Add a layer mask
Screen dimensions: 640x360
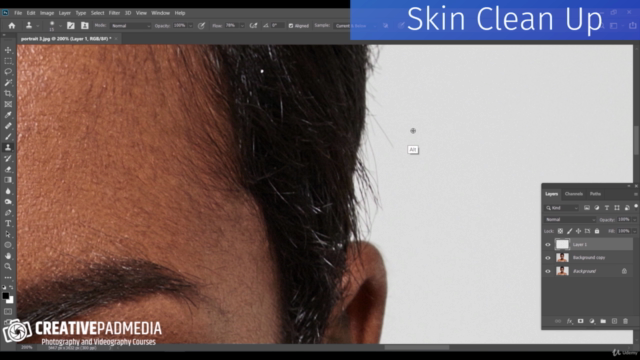click(x=580, y=321)
